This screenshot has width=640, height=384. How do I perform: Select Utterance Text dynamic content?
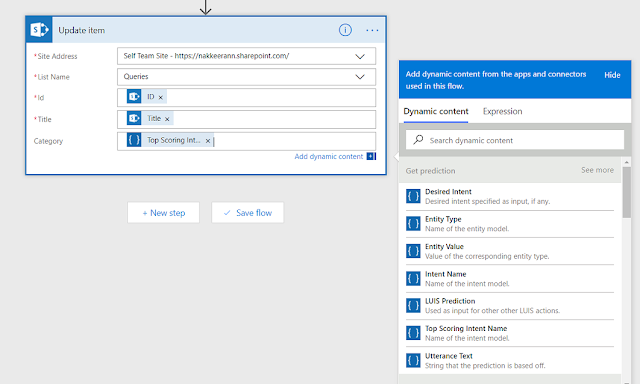click(510, 360)
